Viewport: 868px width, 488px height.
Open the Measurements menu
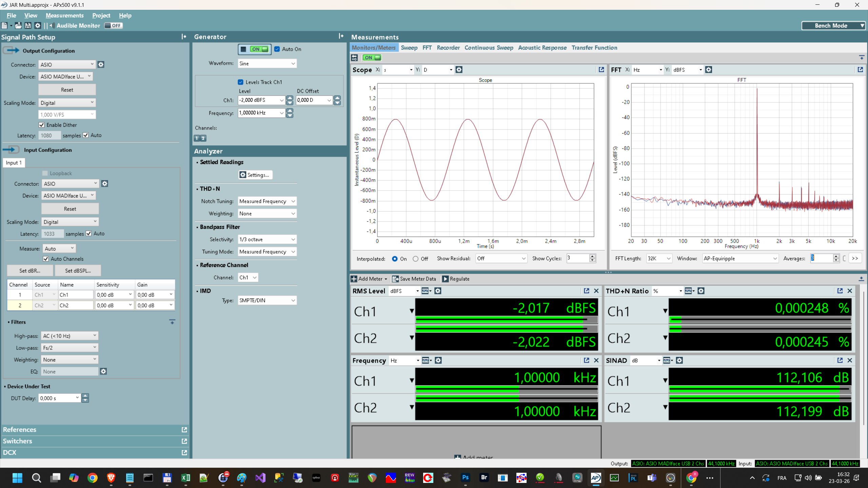[x=64, y=16]
